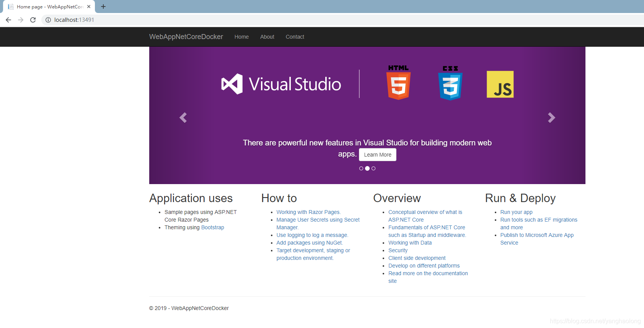Click the carousel caption about powerful features
Screen dimensions: 644x328
pos(367,148)
